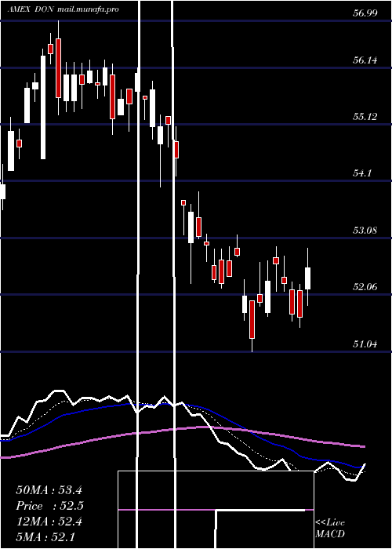Image resolution: width=392 pixels, height=549 pixels.
Task: Click the 12MA : 52.4 readout
Action: click(x=49, y=522)
